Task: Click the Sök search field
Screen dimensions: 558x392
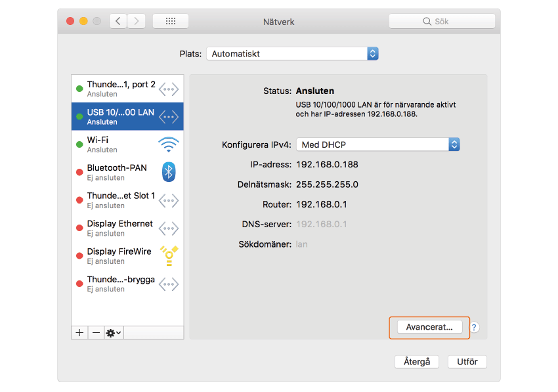Action: tap(442, 21)
